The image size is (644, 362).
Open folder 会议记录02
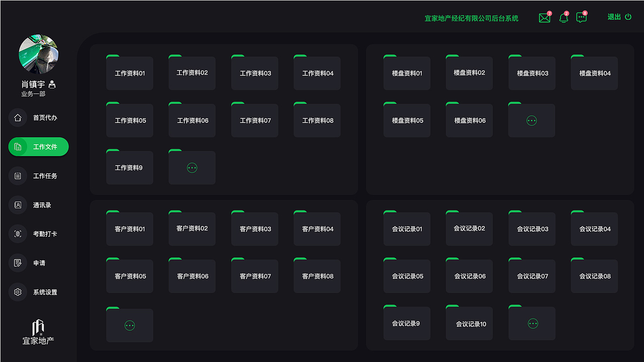click(x=469, y=228)
